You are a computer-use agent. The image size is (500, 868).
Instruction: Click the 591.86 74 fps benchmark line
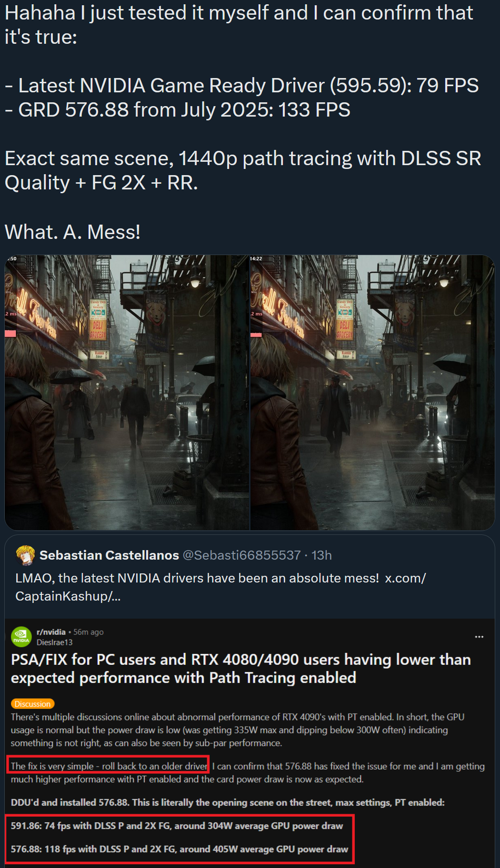tap(177, 826)
